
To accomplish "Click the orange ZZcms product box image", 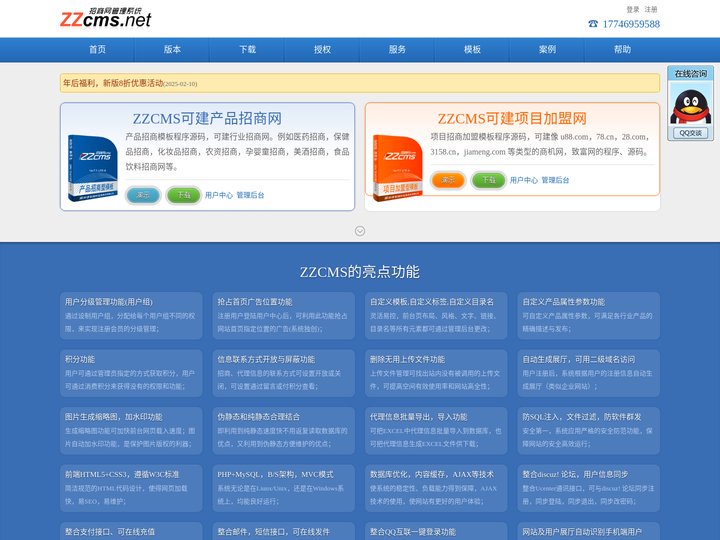I will (x=397, y=168).
